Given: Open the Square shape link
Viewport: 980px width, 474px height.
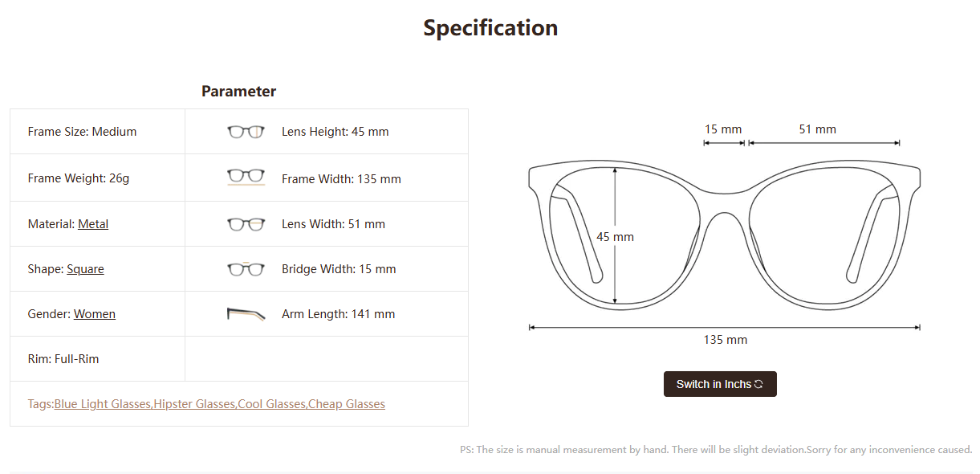Looking at the screenshot, I should pos(85,269).
